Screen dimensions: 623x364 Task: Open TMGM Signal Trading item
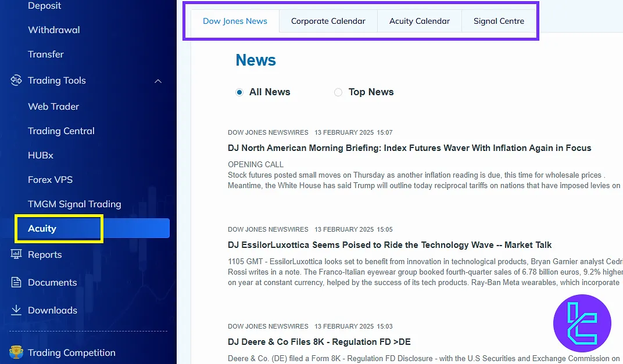pos(74,204)
